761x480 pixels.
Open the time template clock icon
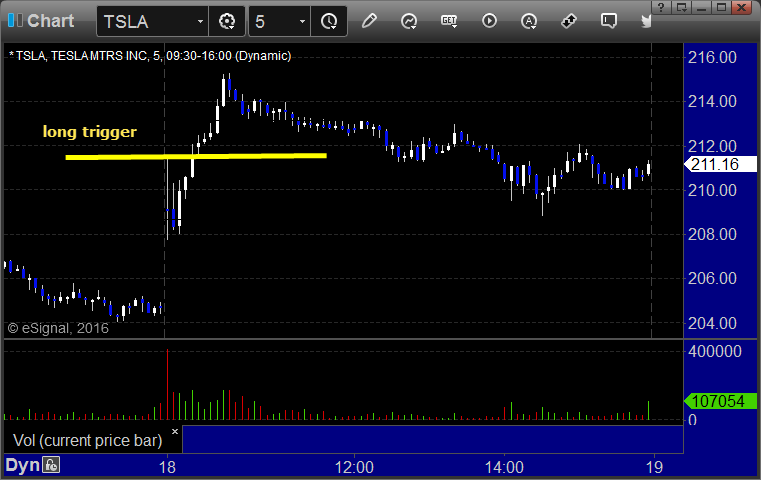point(329,21)
